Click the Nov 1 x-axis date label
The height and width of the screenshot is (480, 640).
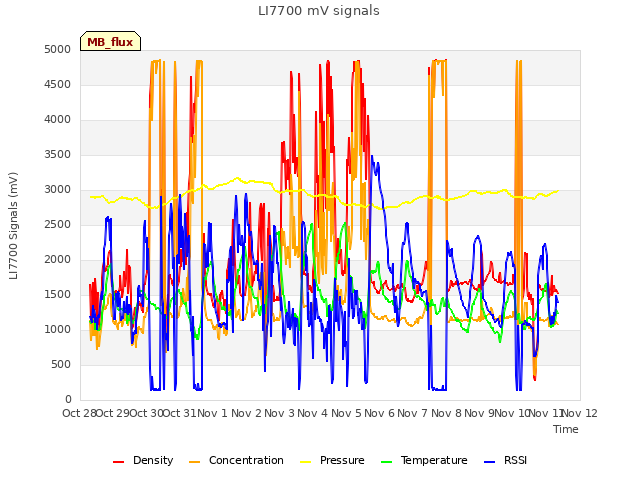[212, 413]
